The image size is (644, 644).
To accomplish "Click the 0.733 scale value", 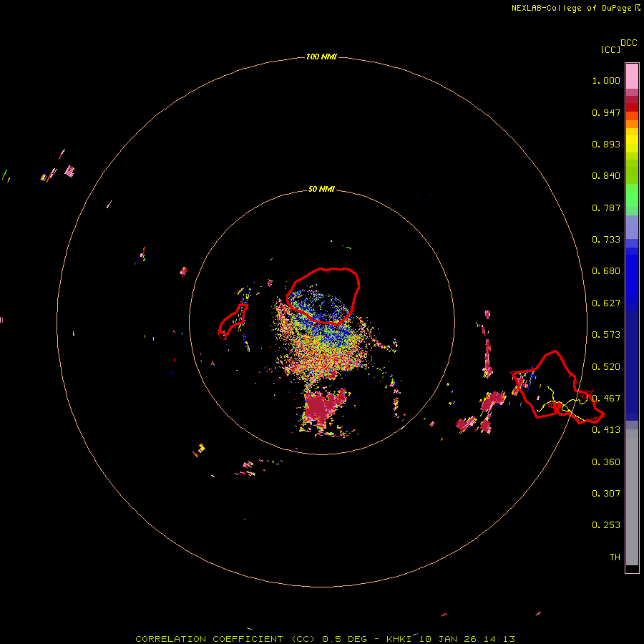I will tap(606, 240).
